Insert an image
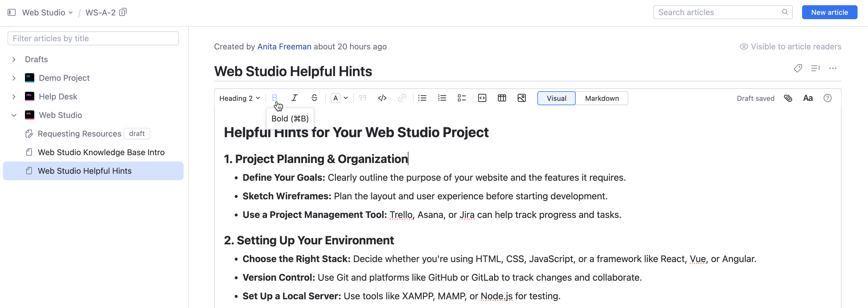 (x=522, y=98)
